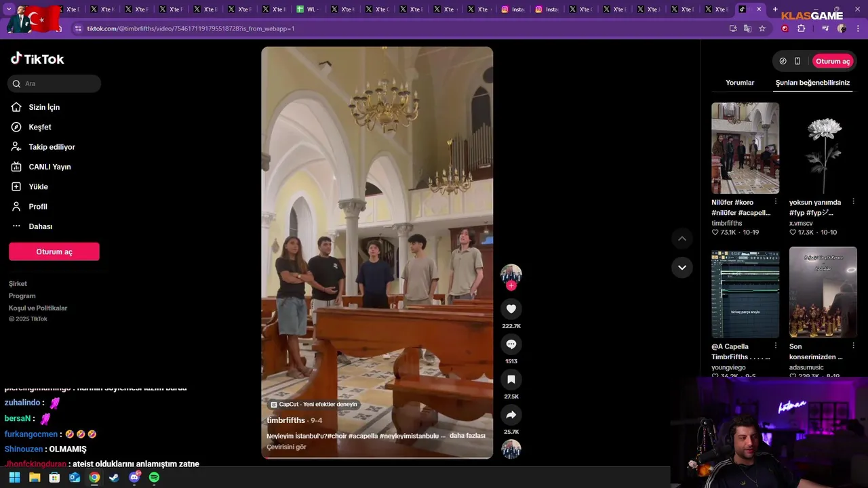The image size is (868, 488).
Task: Open the yoksun yanımda white flower thumbnail
Action: click(823, 148)
